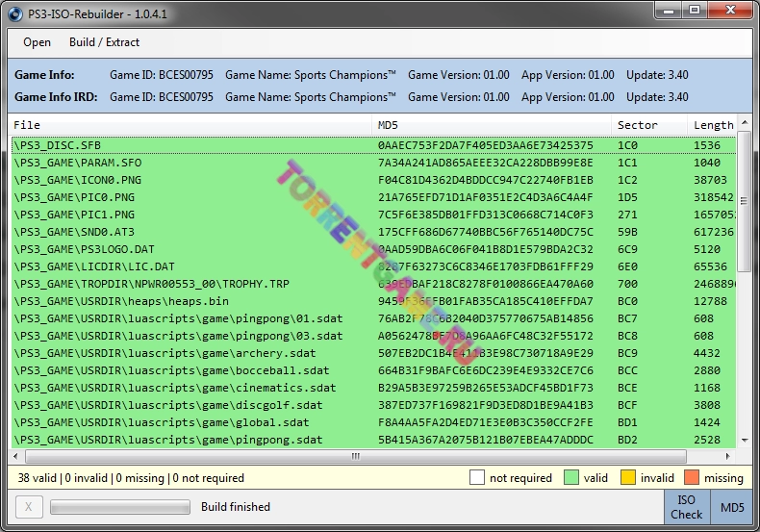Click the orange 'missing' legend swatch
The image size is (760, 532).
tap(693, 478)
